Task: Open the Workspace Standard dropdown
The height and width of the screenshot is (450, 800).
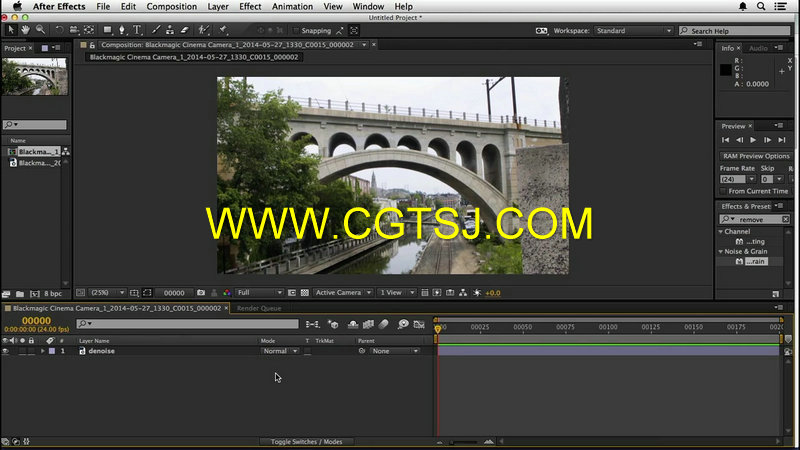Action: [x=634, y=31]
